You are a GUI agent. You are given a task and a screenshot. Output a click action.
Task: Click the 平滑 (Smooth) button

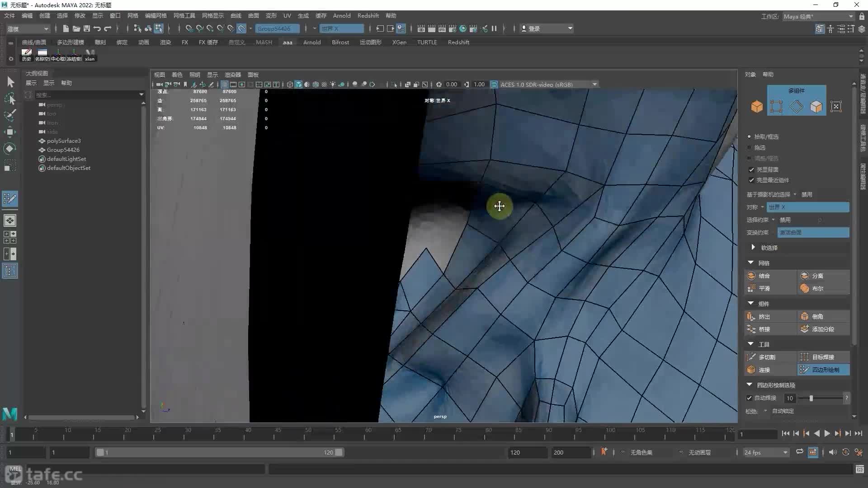tap(770, 288)
